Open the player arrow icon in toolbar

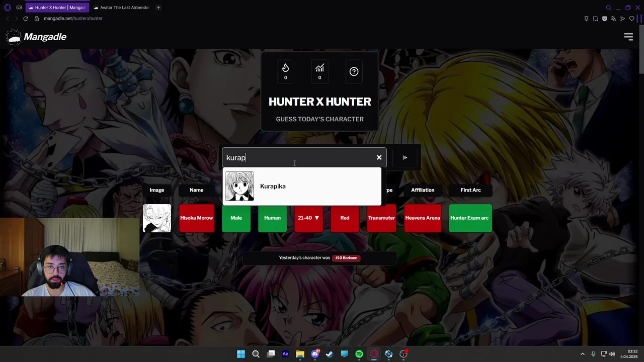(x=622, y=19)
